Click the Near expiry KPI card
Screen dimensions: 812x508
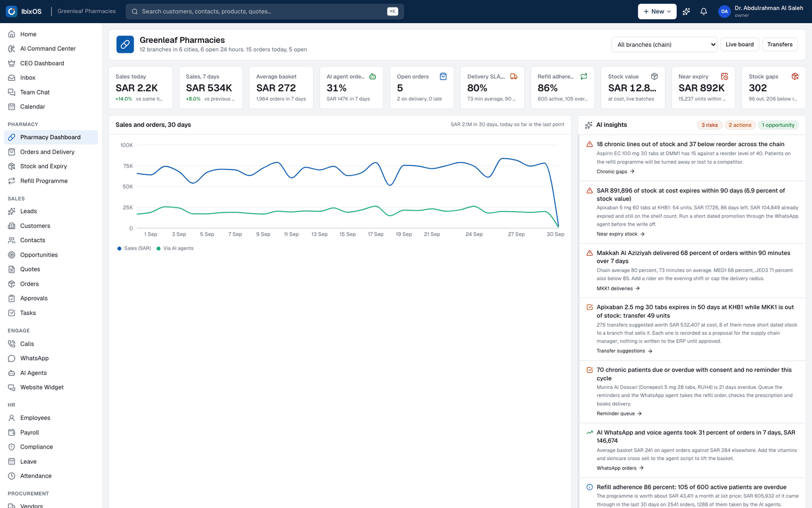pyautogui.click(x=703, y=87)
